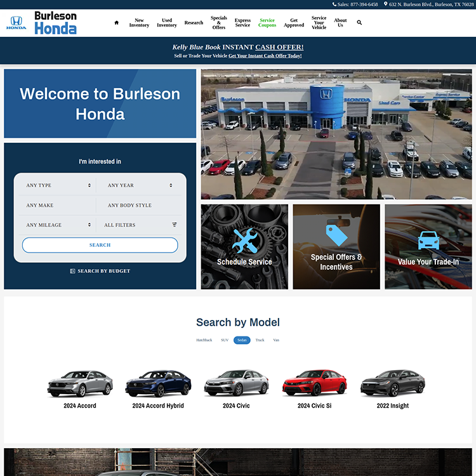Screen dimensions: 476x476
Task: Open Specials & Offers menu
Action: click(219, 23)
